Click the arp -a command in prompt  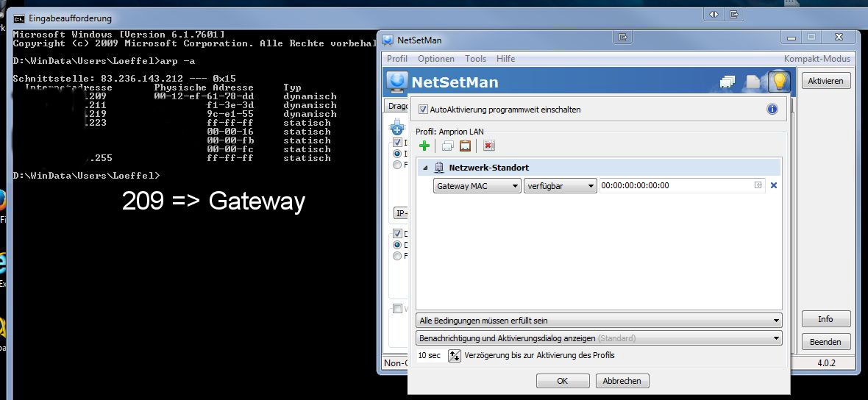point(177,60)
